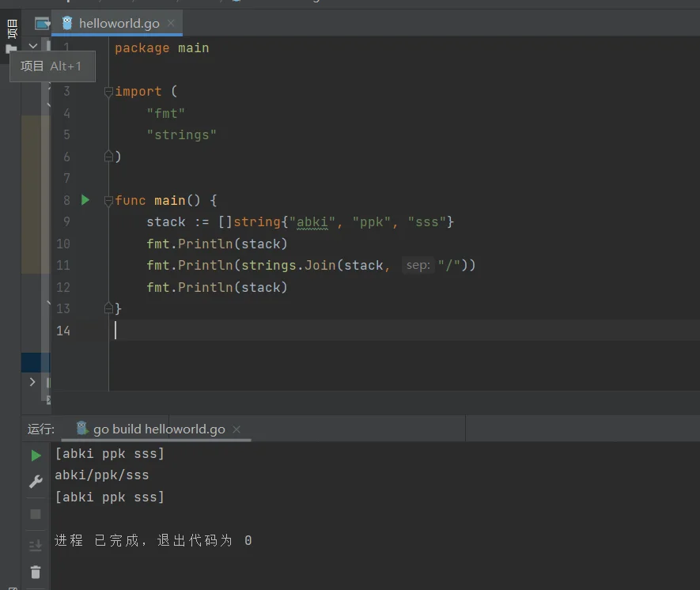
Task: Click the underlined "abki" string literal
Action: coord(312,221)
